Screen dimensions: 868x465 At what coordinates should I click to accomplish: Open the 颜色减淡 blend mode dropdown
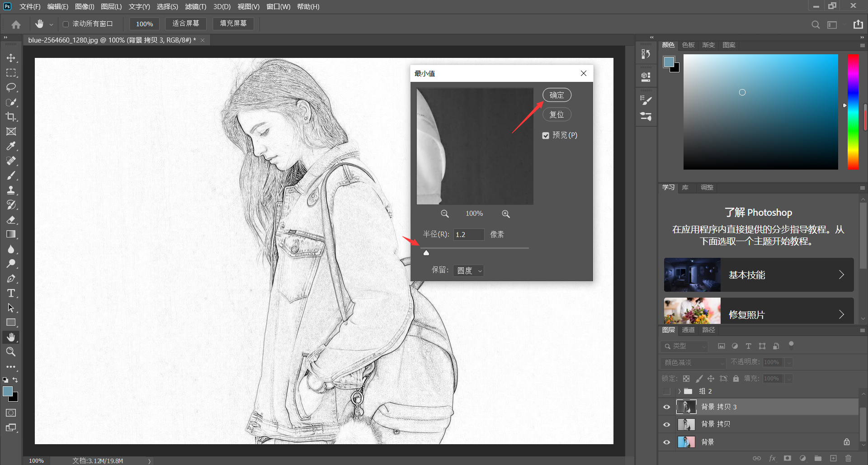click(693, 363)
